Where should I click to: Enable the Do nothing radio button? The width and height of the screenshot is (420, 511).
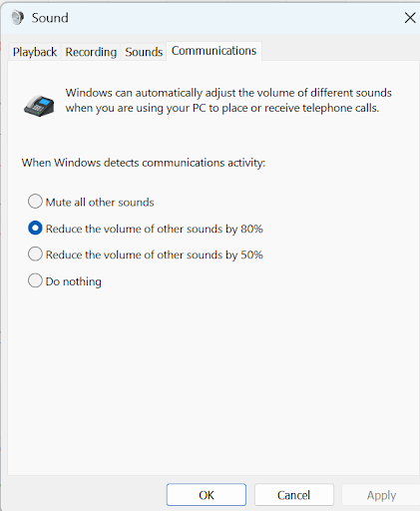[35, 280]
